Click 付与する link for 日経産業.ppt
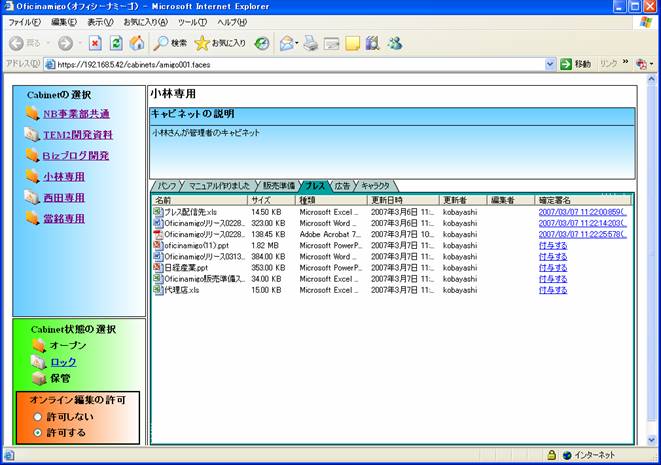Image resolution: width=661 pixels, height=465 pixels. [552, 268]
